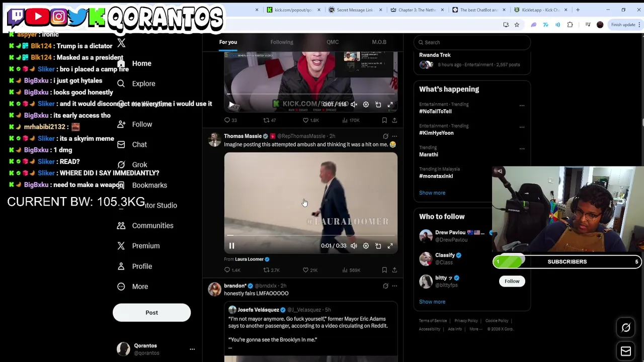Make top video fullscreen
The width and height of the screenshot is (644, 362).
click(390, 105)
